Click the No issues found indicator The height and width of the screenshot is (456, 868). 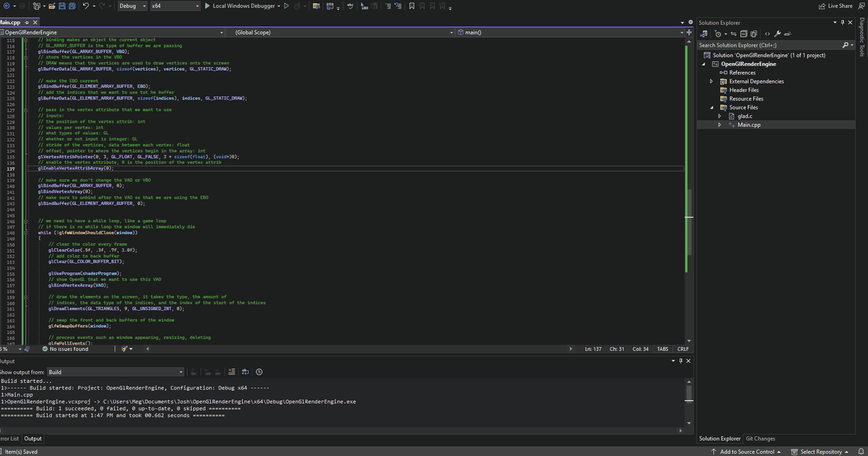[x=65, y=349]
